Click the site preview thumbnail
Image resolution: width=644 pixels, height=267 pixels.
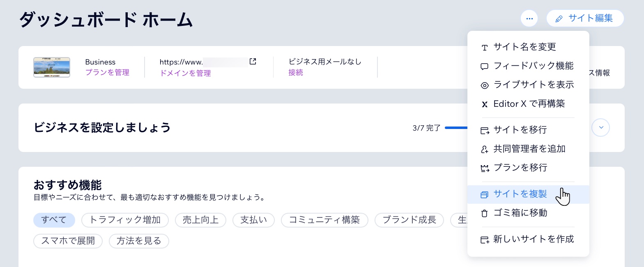pyautogui.click(x=52, y=67)
